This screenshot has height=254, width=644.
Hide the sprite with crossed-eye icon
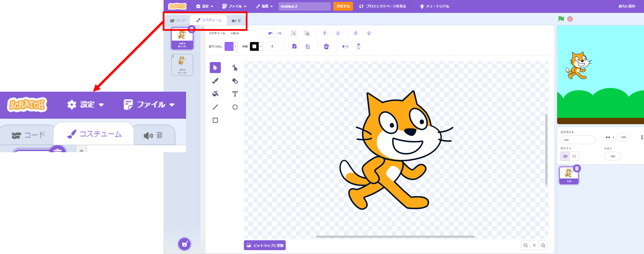pyautogui.click(x=574, y=156)
